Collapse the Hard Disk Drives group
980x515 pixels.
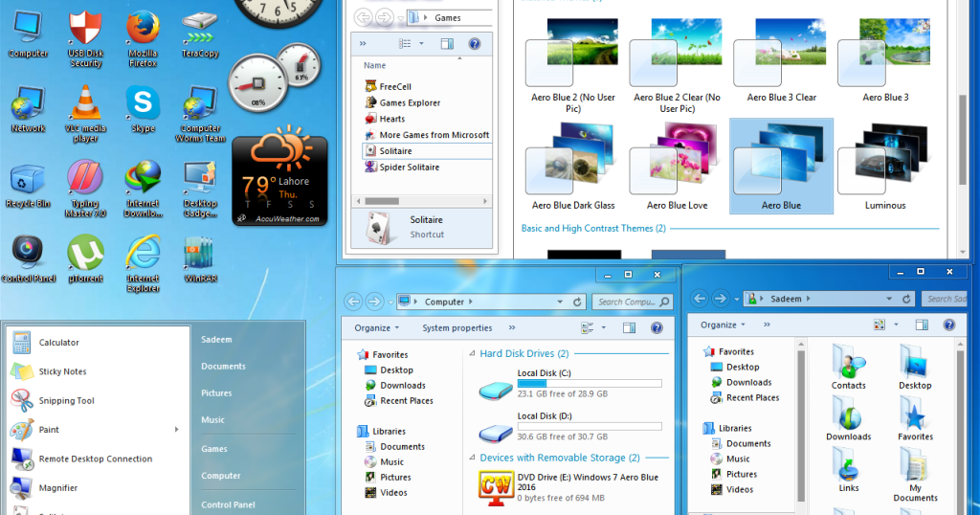[x=473, y=354]
